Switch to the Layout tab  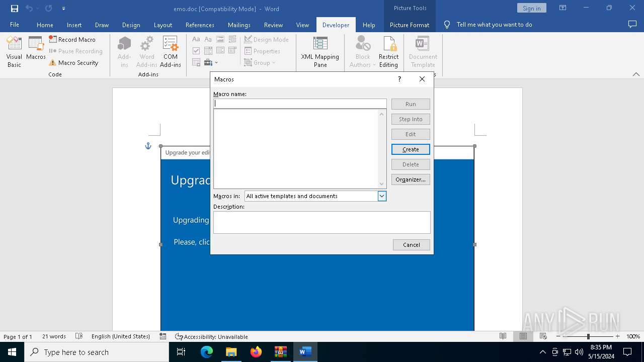(x=163, y=25)
